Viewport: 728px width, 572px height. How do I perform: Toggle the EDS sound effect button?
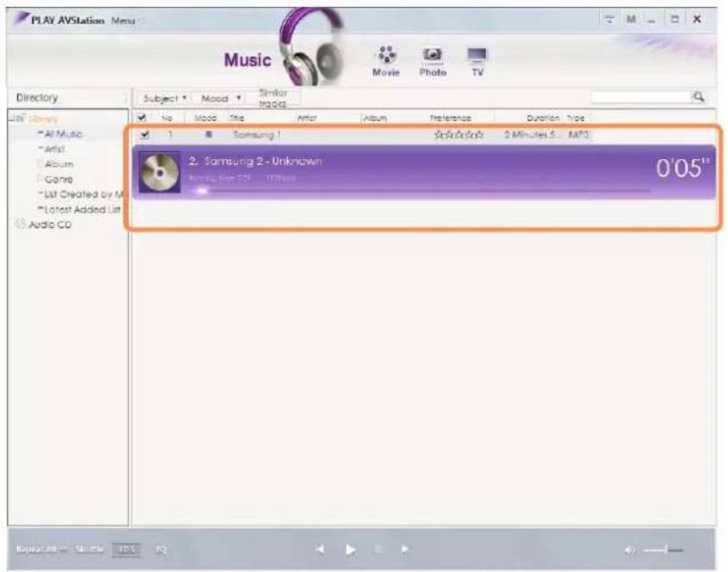click(126, 550)
